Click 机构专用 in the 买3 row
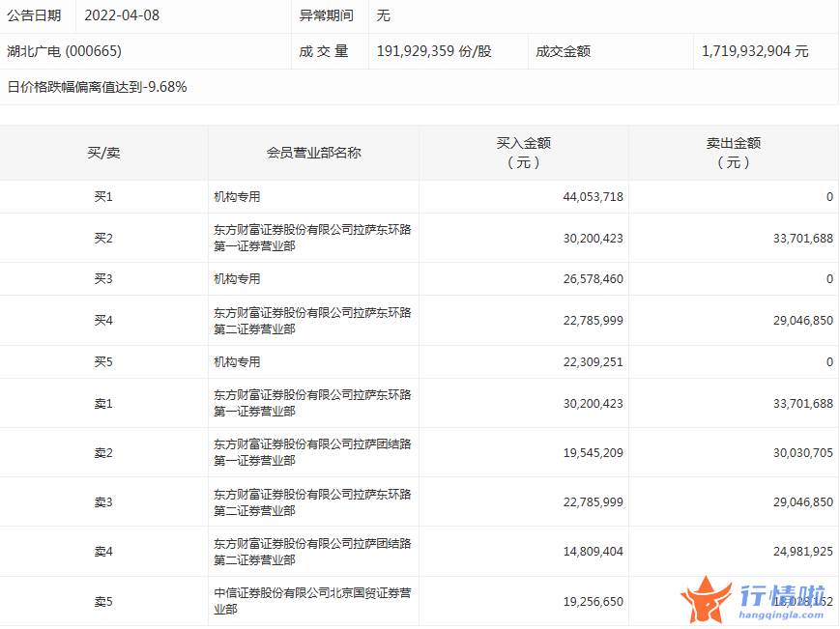Viewport: 840px width, 629px height. coord(237,279)
